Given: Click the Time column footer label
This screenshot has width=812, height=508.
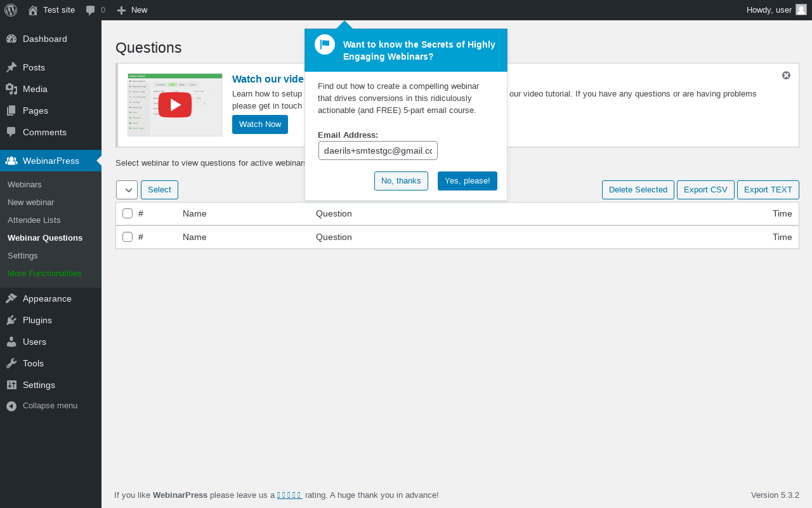Looking at the screenshot, I should tap(782, 237).
